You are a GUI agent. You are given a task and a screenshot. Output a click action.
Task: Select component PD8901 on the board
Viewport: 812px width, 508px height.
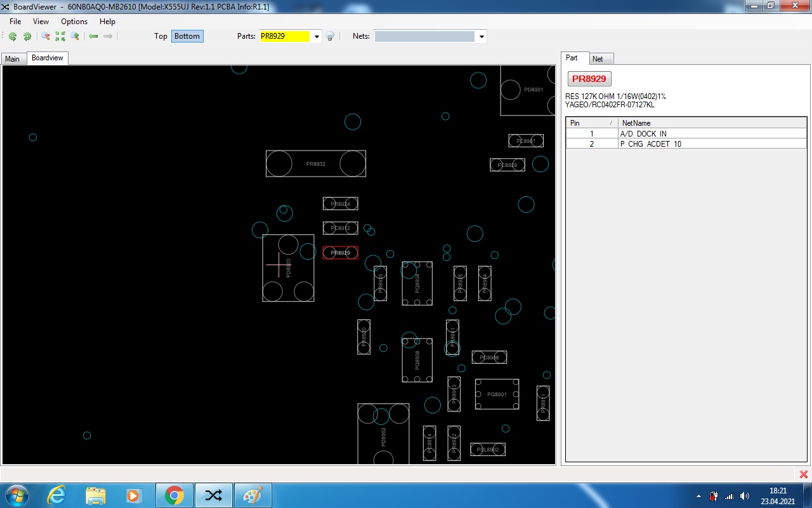(528, 90)
